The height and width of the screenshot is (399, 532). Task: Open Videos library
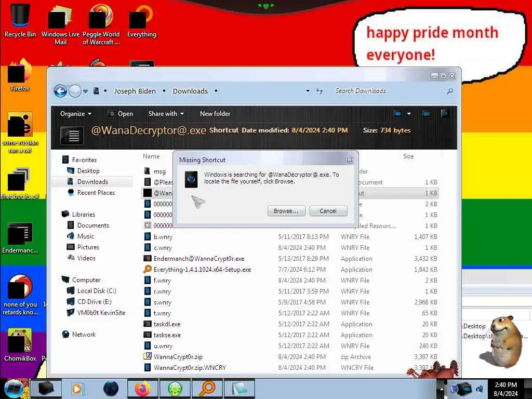tap(86, 258)
